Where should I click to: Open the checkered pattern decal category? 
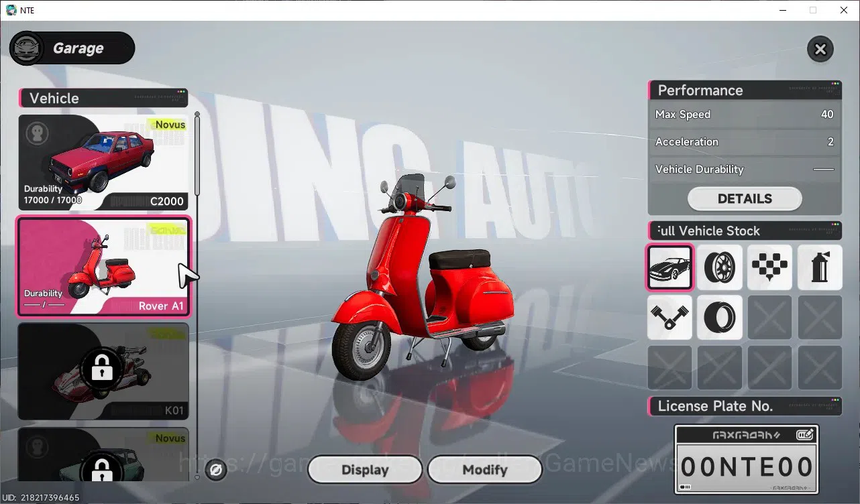coord(769,267)
